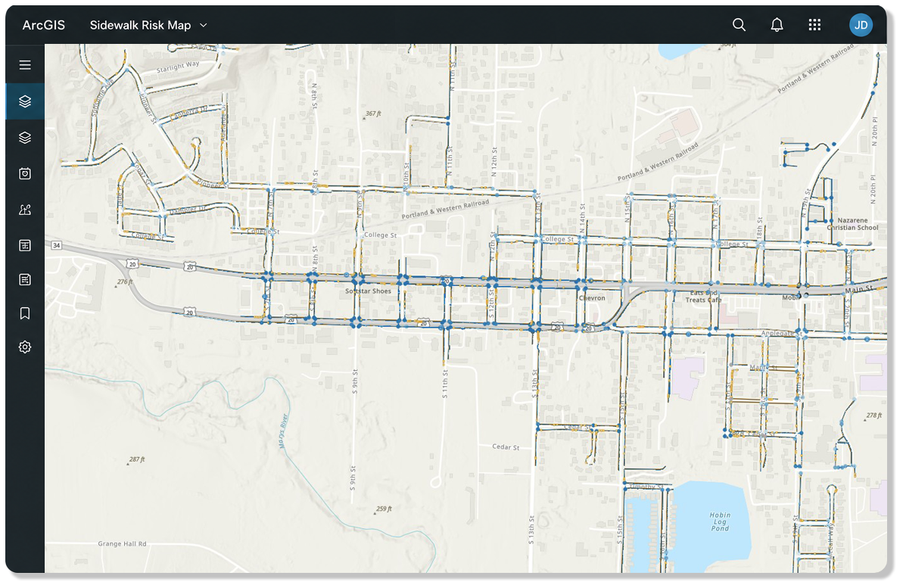Click the Main St label
The image size is (903, 588).
tap(858, 289)
